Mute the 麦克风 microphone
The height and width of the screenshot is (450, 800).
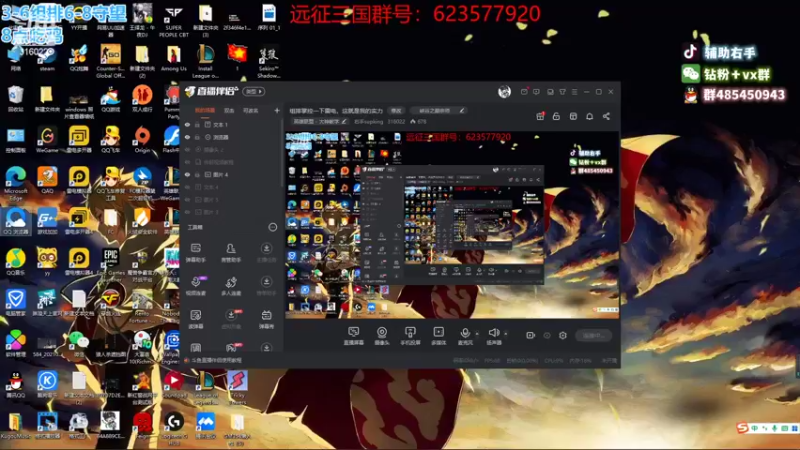click(x=465, y=336)
